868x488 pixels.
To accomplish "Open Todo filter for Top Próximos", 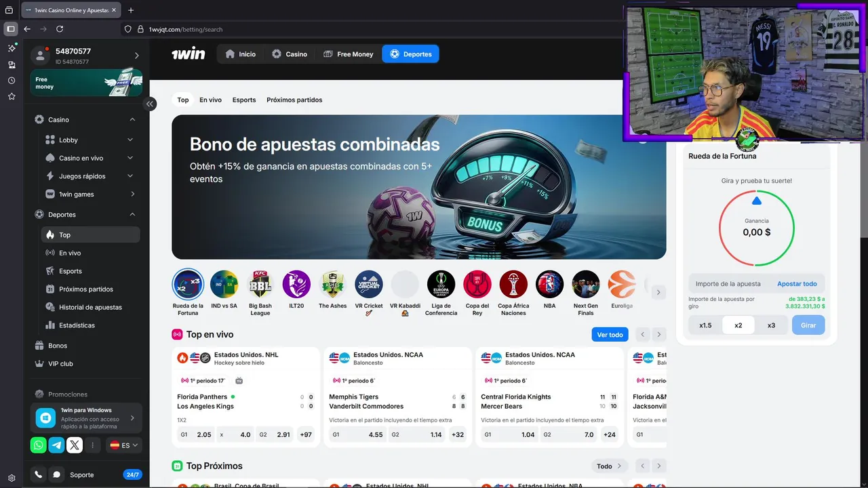I will [609, 466].
